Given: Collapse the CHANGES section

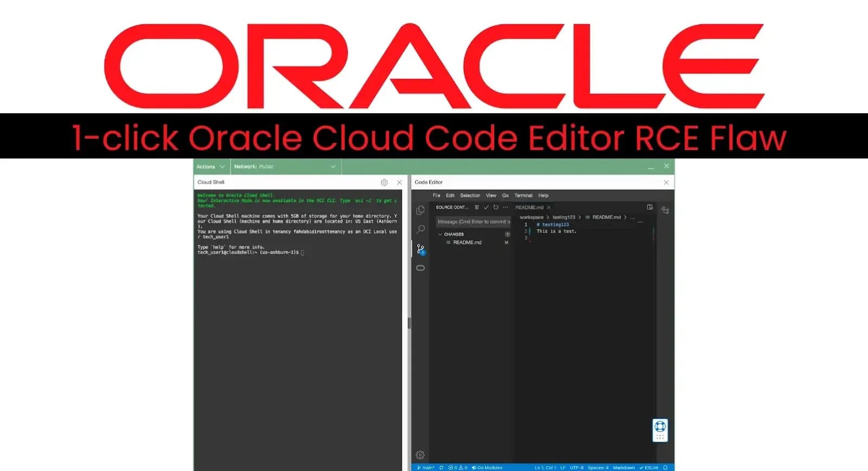Looking at the screenshot, I should coord(440,234).
